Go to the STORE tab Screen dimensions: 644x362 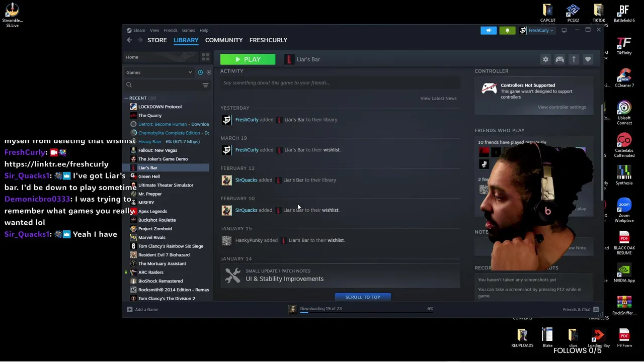coord(157,40)
